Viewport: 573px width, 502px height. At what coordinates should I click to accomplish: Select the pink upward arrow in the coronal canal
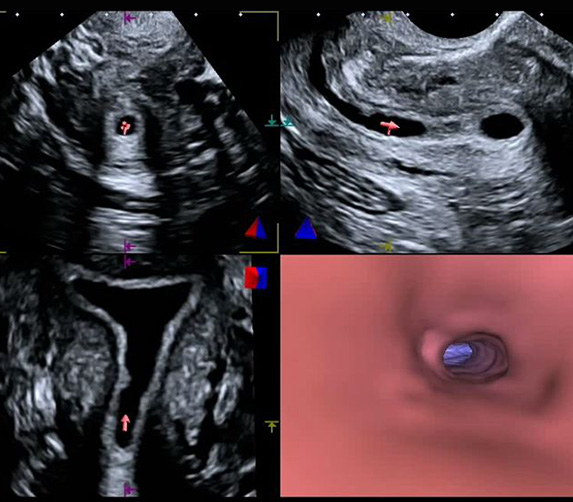point(125,423)
